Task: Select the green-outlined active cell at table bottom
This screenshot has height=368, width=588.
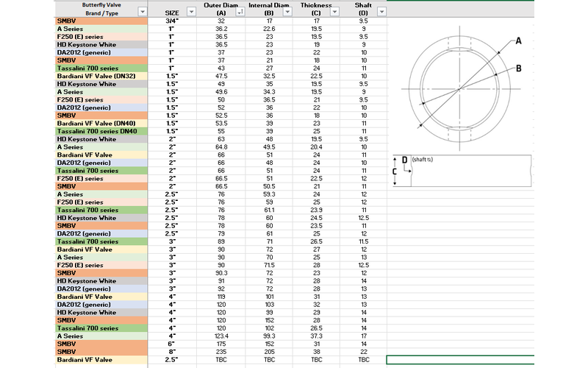Action: click(x=461, y=360)
